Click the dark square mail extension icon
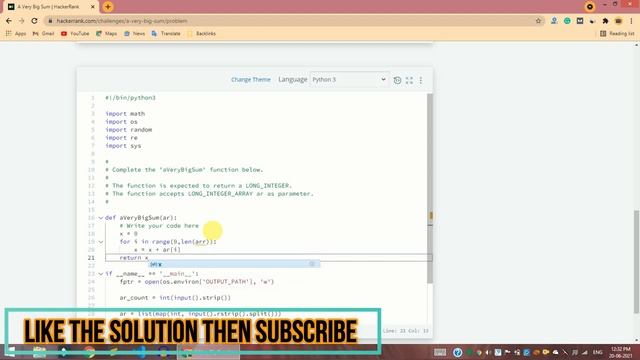Image resolution: width=640 pixels, height=360 pixels. click(580, 21)
